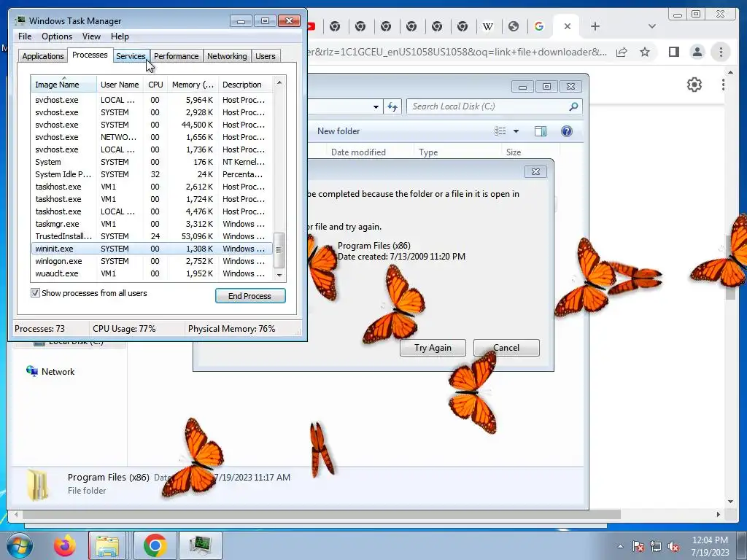Click the Explorer search magnifier icon
This screenshot has height=560, width=747.
[x=573, y=106]
